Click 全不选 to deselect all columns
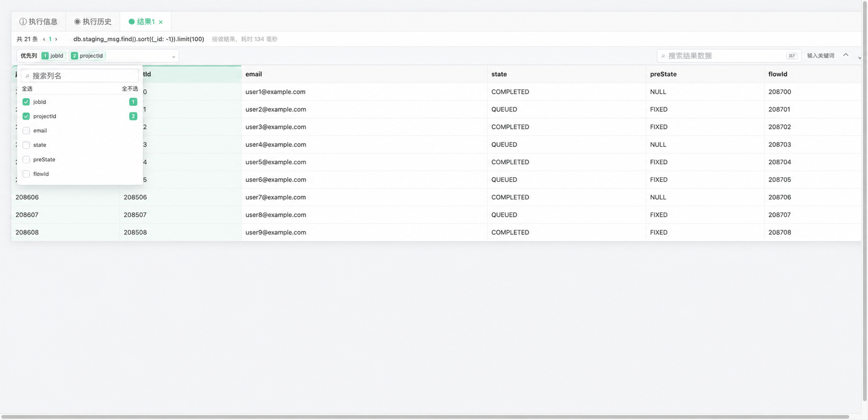The width and height of the screenshot is (868, 420). (x=130, y=89)
